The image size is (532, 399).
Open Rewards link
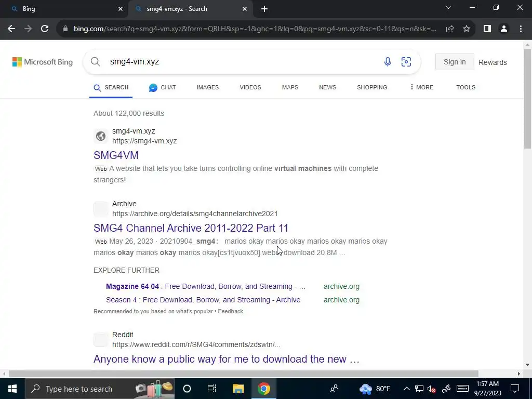tap(493, 62)
